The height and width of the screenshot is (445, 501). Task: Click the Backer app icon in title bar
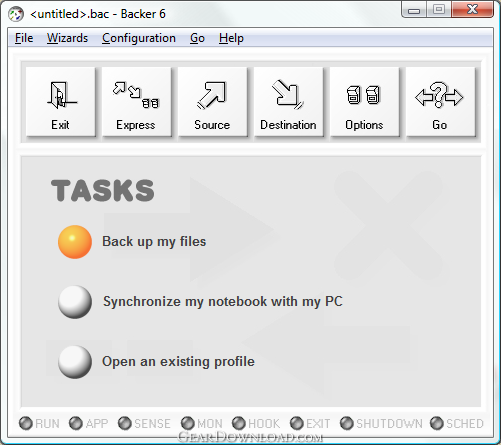click(16, 14)
